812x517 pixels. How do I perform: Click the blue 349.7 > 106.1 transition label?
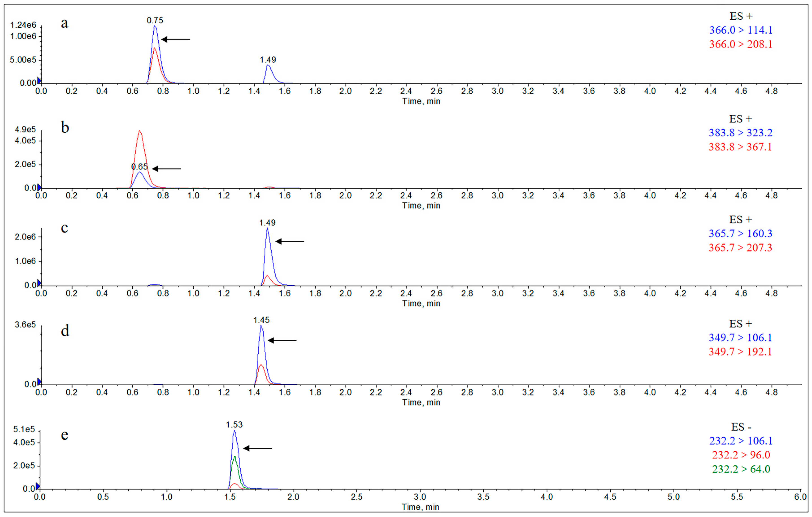pos(740,338)
